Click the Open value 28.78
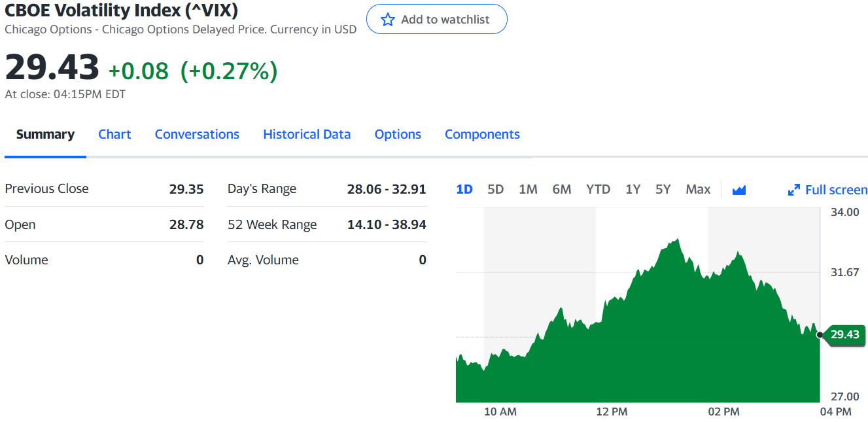 (x=186, y=224)
